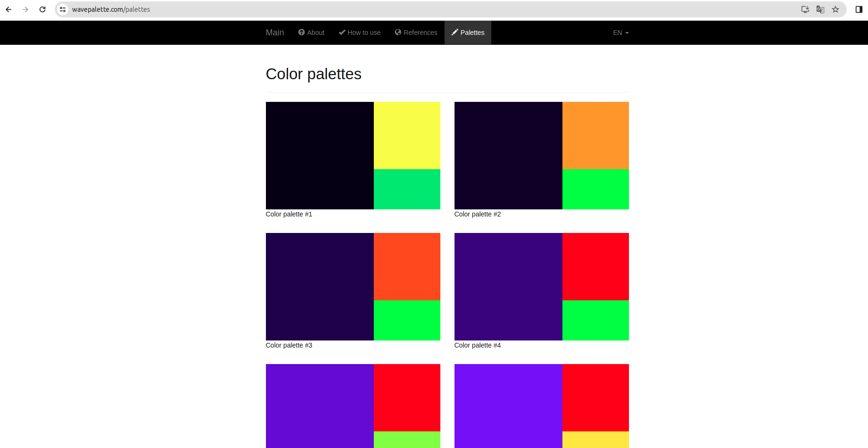Pick the bright green swatch in palette #2
Viewport: 868px width, 448px height.
coord(595,189)
